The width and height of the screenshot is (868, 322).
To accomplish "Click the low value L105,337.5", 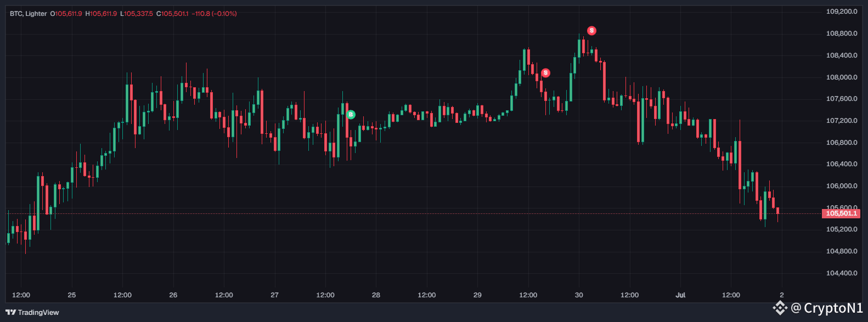I will tap(137, 14).
